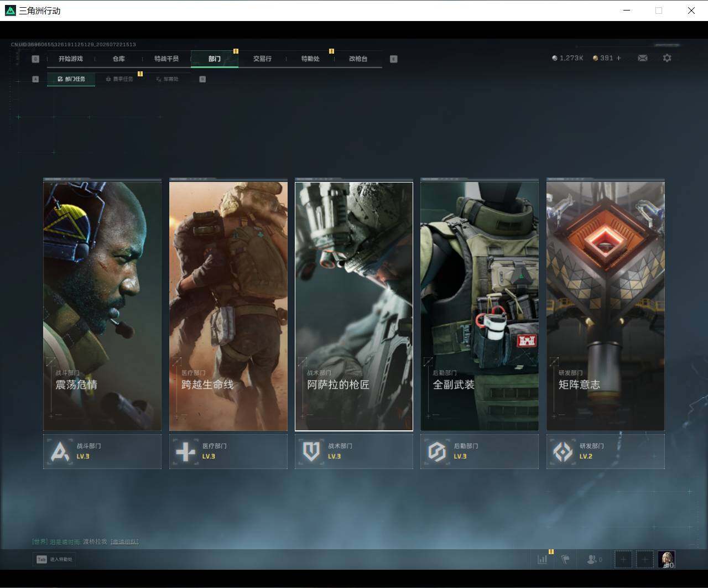Click the flag icon in bottom bar
This screenshot has width=708, height=588.
pyautogui.click(x=565, y=559)
